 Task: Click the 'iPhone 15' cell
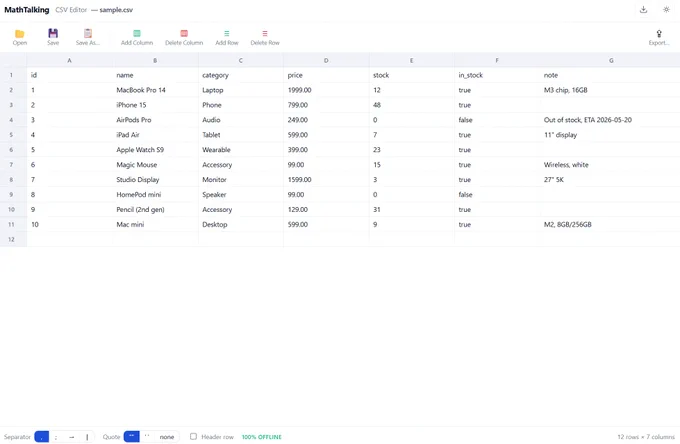[155, 105]
